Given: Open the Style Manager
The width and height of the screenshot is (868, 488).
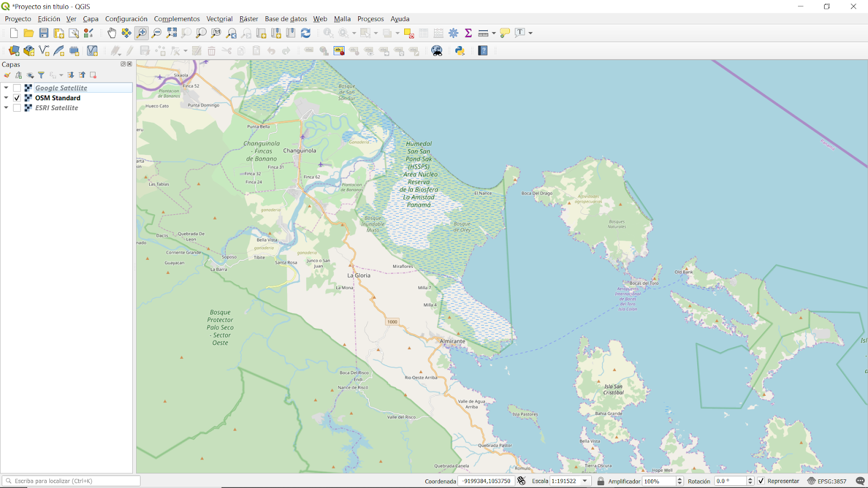Looking at the screenshot, I should click(x=89, y=33).
